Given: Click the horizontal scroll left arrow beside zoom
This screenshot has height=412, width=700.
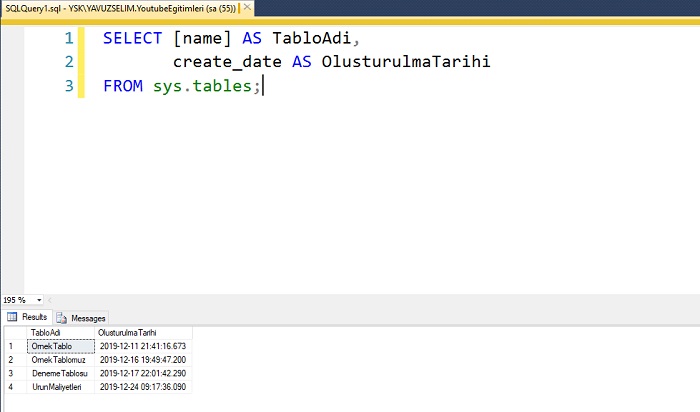Looking at the screenshot, I should pos(50,300).
